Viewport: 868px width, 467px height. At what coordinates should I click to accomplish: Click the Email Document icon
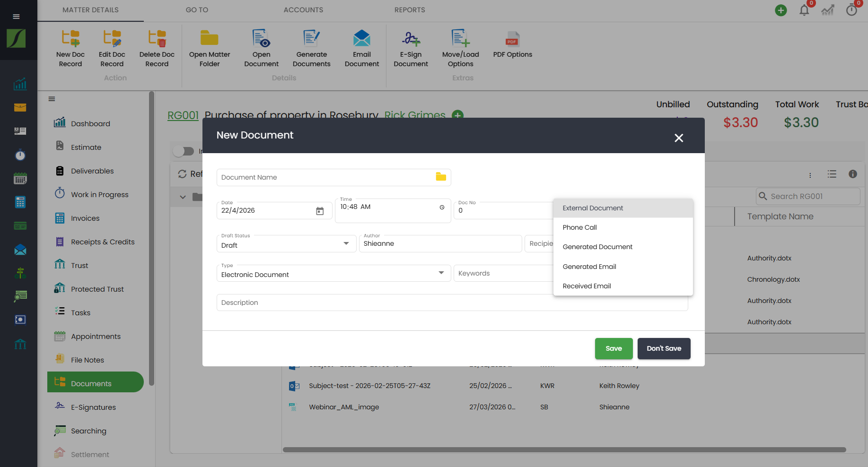[x=362, y=38]
